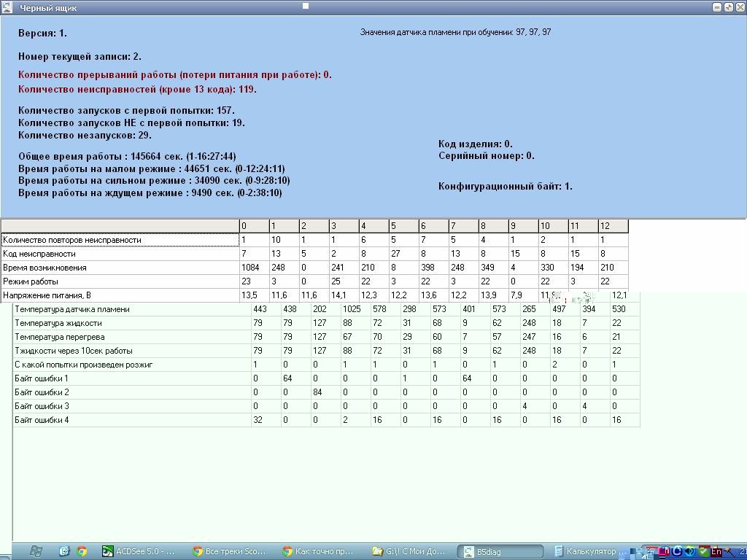Select the 'Температура перегрева' row label
Image resolution: width=747 pixels, height=560 pixels.
[132, 337]
